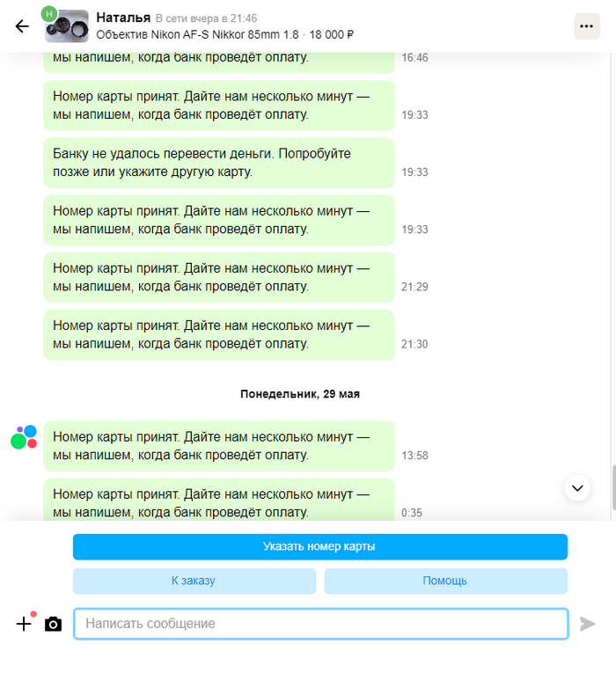The height and width of the screenshot is (673, 616).
Task: Click the 'Банку не удалось перевести деньги' message
Action: [x=219, y=163]
